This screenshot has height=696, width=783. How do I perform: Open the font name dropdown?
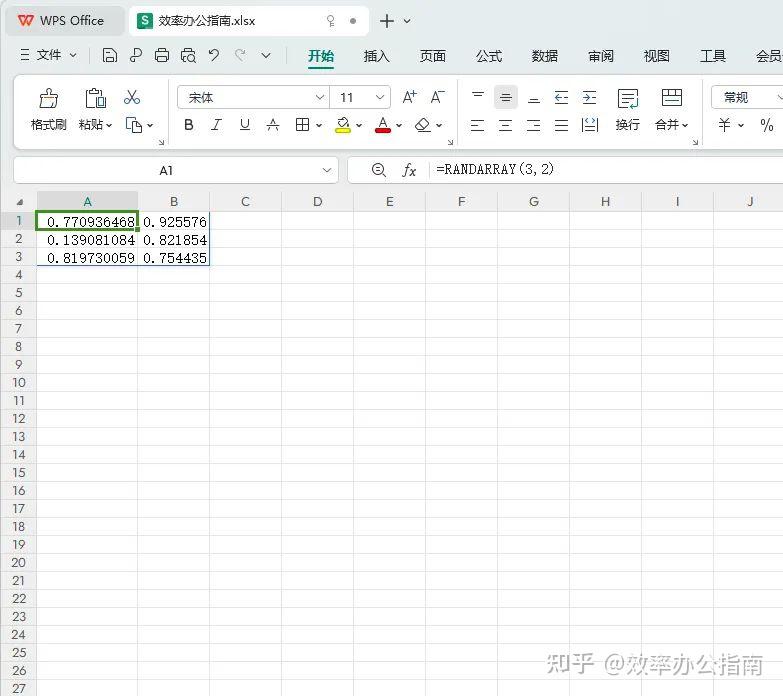(320, 97)
